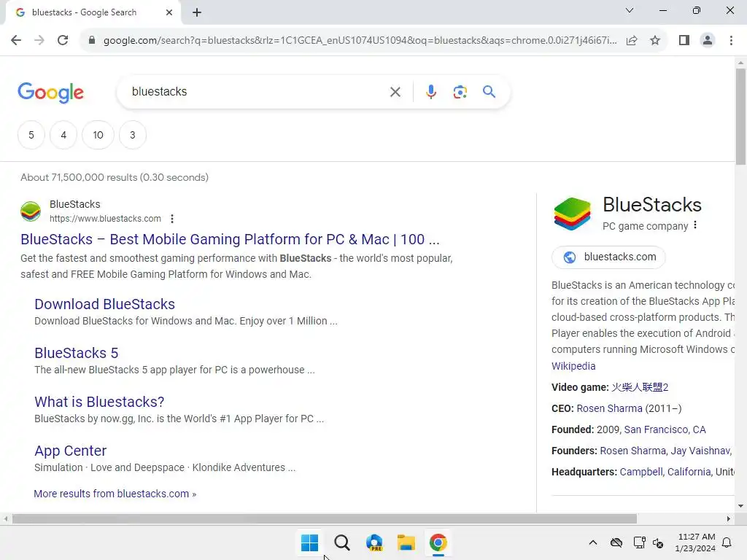Open the tab search dropdown chevron
This screenshot has height=560, width=747.
click(630, 10)
